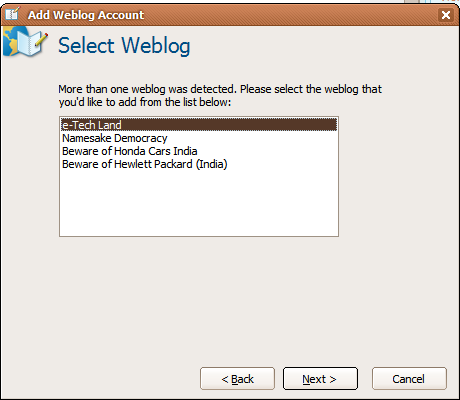
Task: Choose Beware of Honda Cars India
Action: tap(199, 151)
